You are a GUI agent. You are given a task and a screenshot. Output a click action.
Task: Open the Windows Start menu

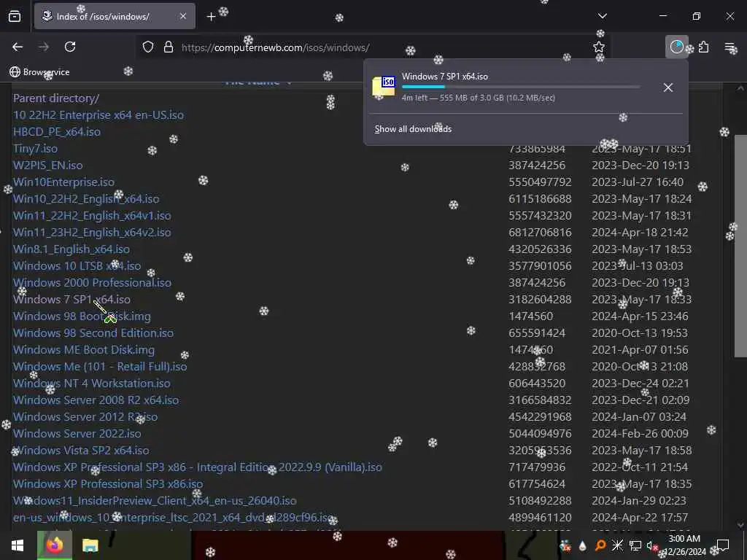18,545
